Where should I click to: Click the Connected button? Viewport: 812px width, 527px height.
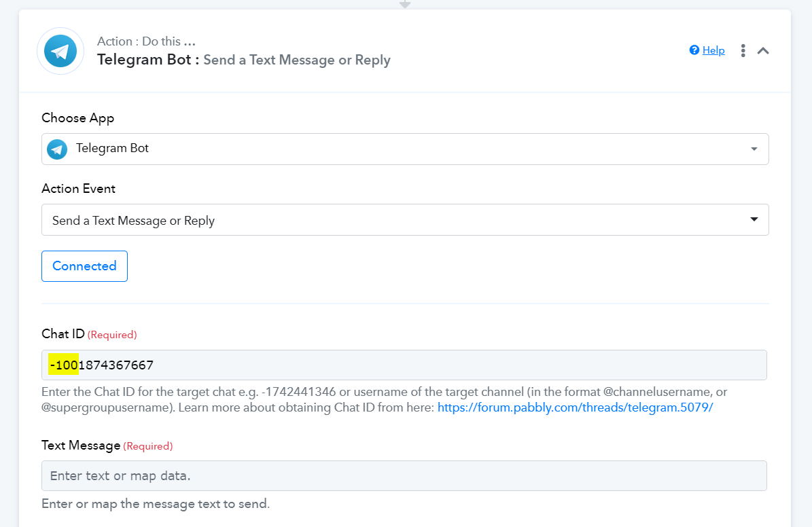coord(84,266)
